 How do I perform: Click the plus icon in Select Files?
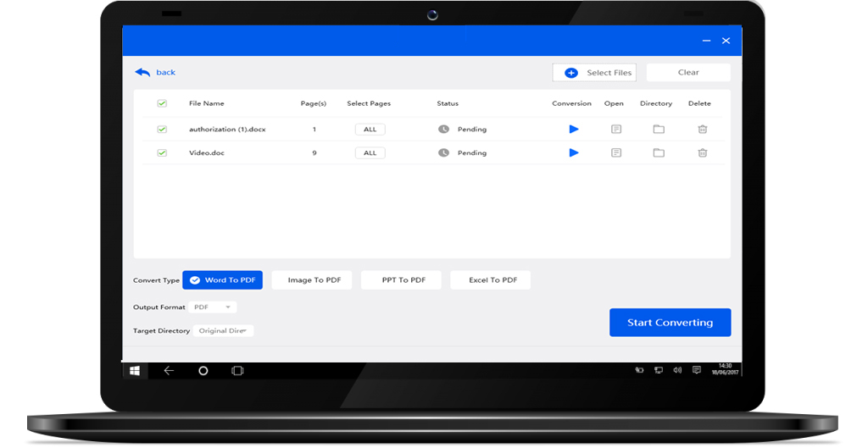point(571,73)
